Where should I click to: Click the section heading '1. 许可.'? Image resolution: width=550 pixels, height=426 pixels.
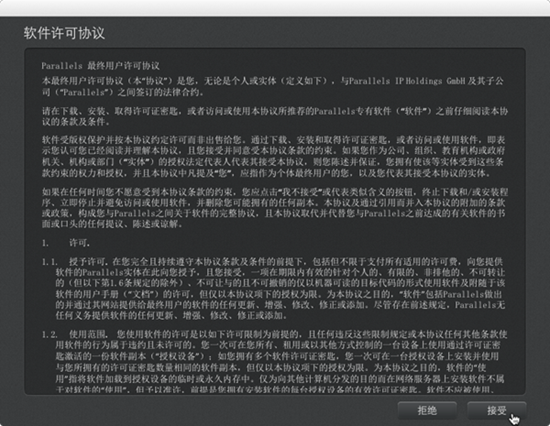coord(66,243)
